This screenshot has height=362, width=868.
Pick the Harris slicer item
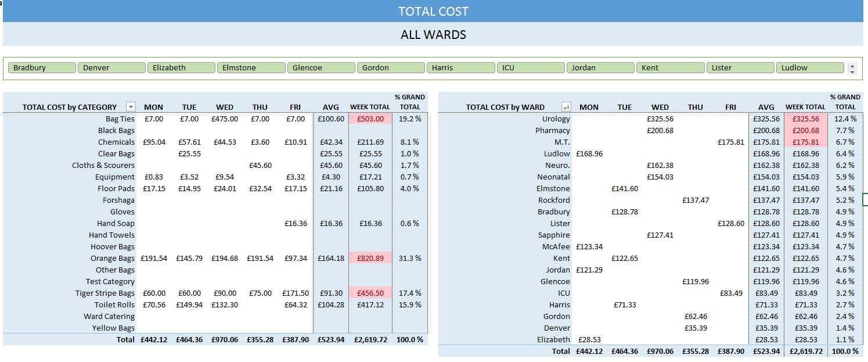point(460,68)
